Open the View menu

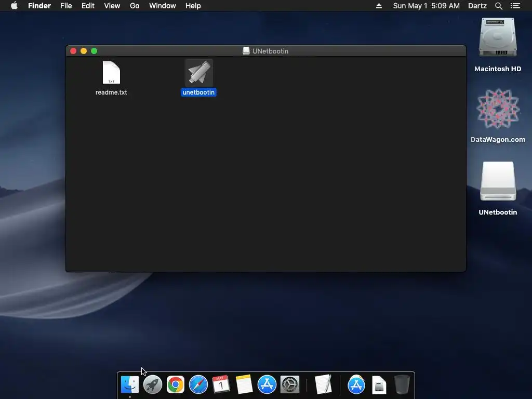click(112, 6)
